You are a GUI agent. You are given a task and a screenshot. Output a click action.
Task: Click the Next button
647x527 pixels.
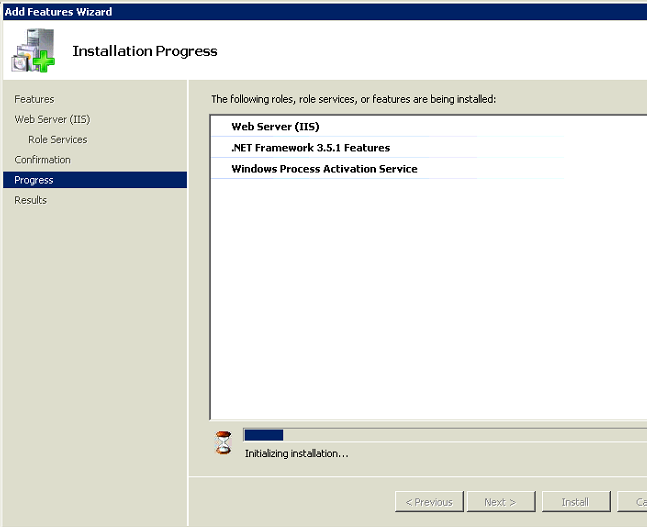(501, 502)
